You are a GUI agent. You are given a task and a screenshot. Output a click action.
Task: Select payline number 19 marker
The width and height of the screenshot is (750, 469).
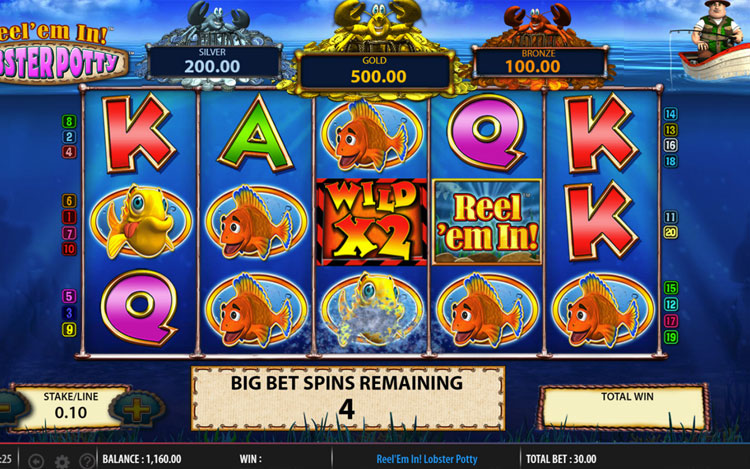click(x=671, y=337)
